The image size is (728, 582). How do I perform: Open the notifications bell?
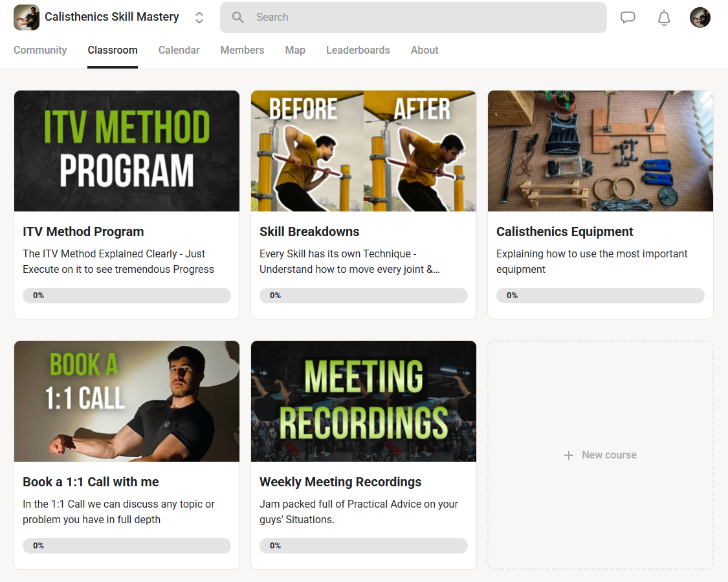(664, 17)
